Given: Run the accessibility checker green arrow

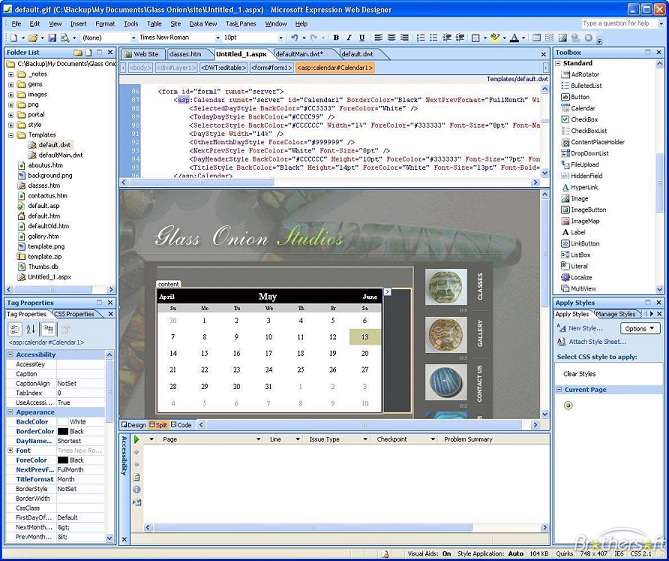Looking at the screenshot, I should [137, 439].
